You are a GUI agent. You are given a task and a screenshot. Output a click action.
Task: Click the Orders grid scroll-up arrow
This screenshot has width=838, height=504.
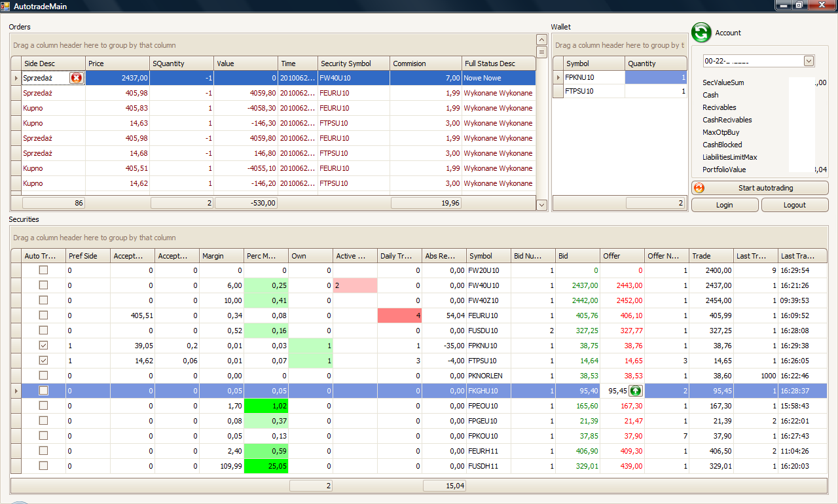(541, 40)
